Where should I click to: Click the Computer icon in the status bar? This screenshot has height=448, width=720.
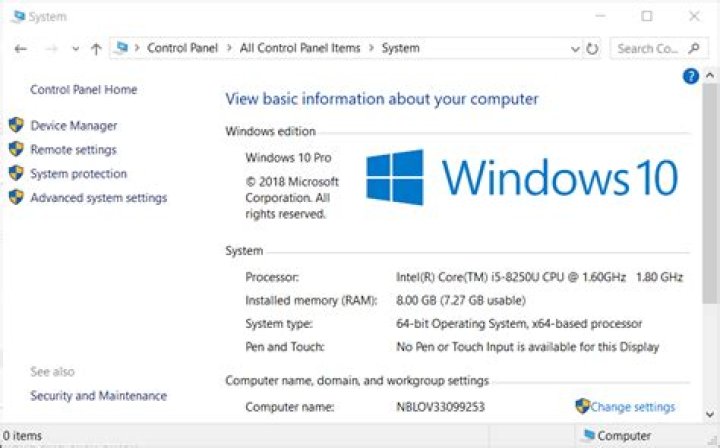coord(588,435)
